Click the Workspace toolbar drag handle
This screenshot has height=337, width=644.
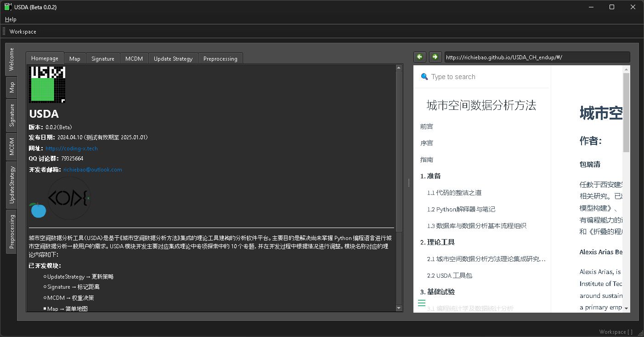click(x=4, y=32)
